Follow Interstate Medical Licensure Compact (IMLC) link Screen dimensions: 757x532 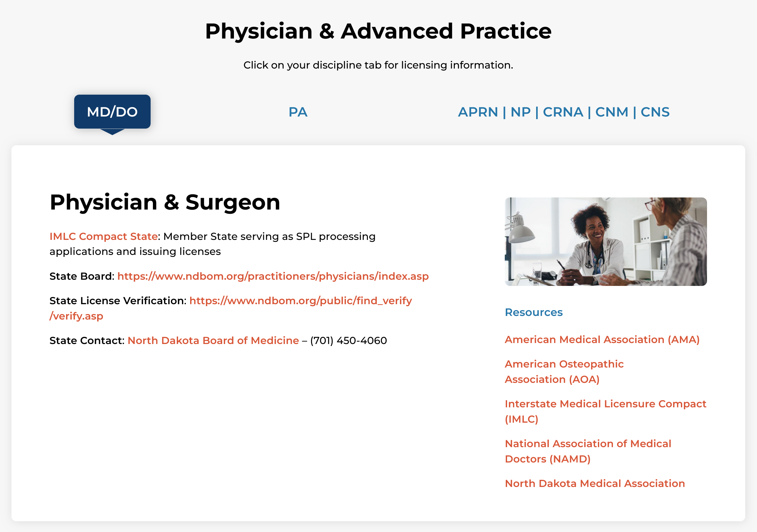pyautogui.click(x=605, y=404)
